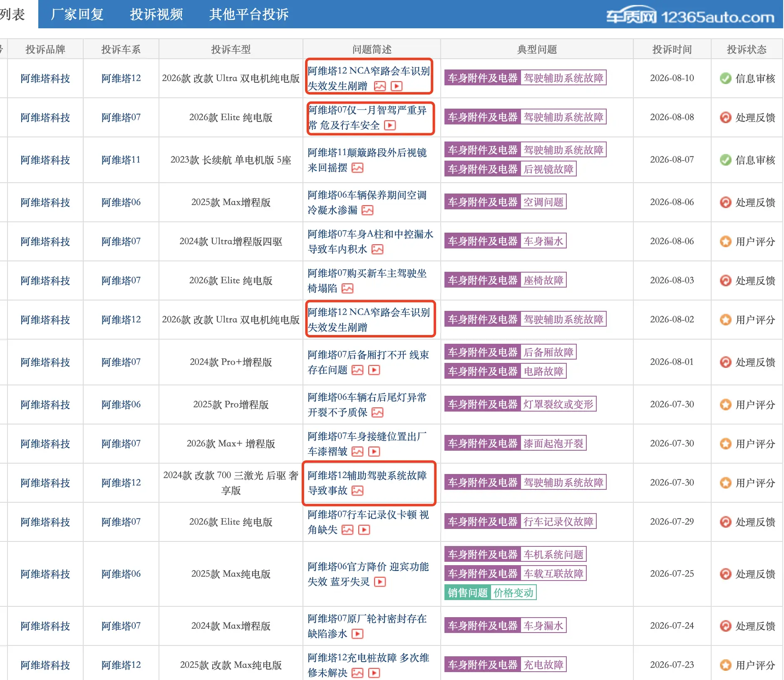Switch to 投诉视频 tab
This screenshot has height=680, width=784.
pos(156,15)
